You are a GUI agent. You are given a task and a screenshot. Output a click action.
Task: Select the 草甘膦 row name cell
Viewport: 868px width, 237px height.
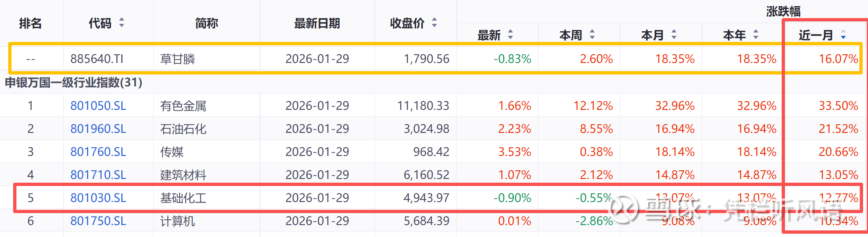178,59
